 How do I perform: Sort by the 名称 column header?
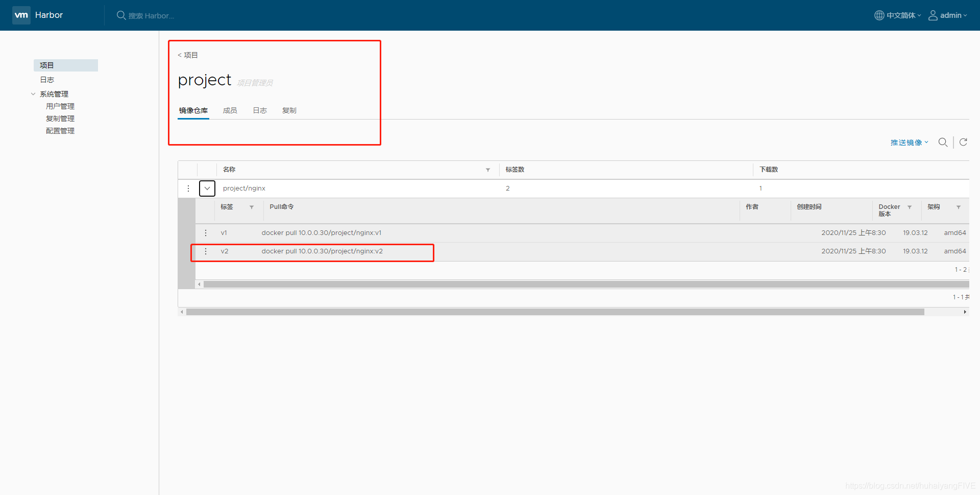coord(229,170)
